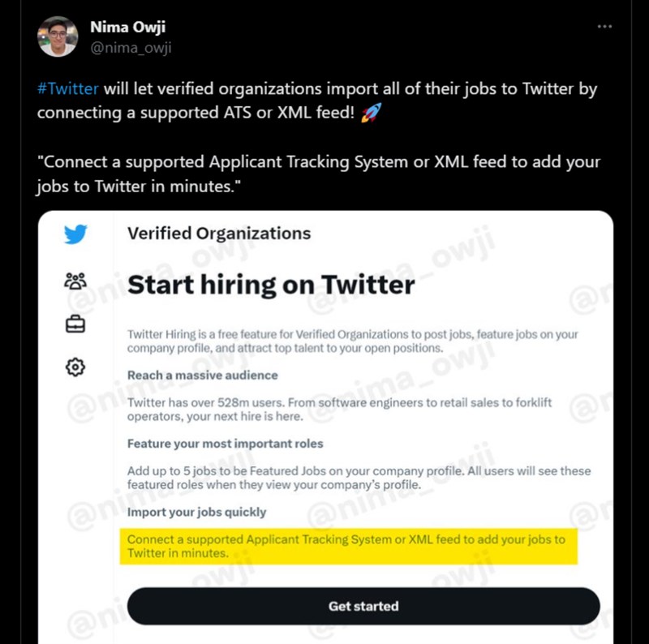
Task: Click the "Twitter has over 528m users" paragraph
Action: (x=341, y=410)
